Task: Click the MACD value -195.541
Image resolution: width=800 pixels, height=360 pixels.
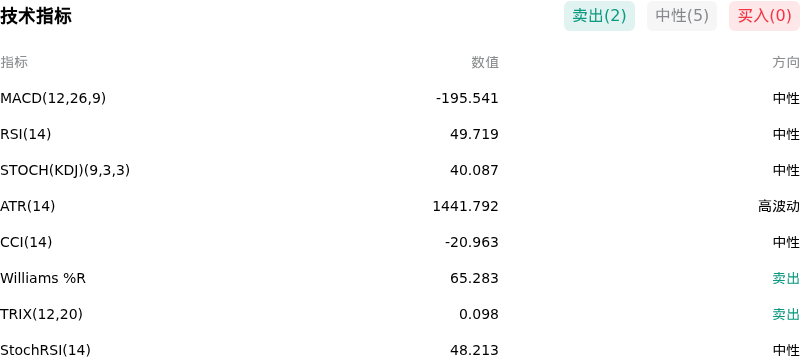Action: tap(467, 98)
